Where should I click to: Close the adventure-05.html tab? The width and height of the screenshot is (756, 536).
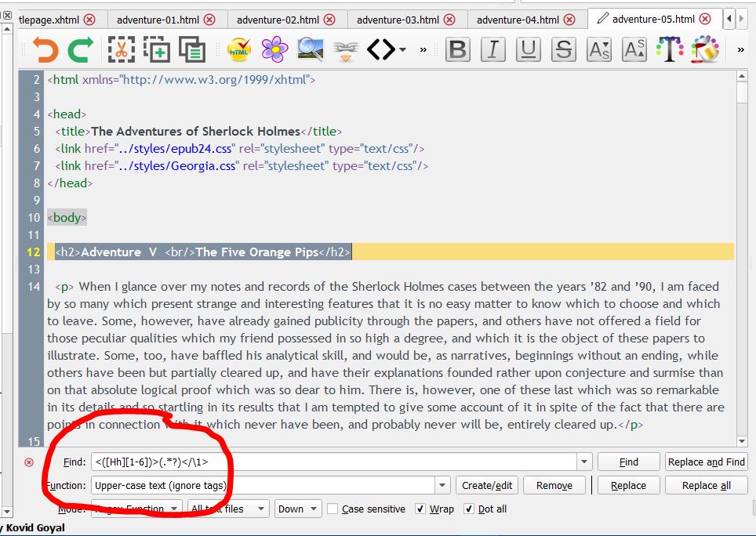pos(705,20)
